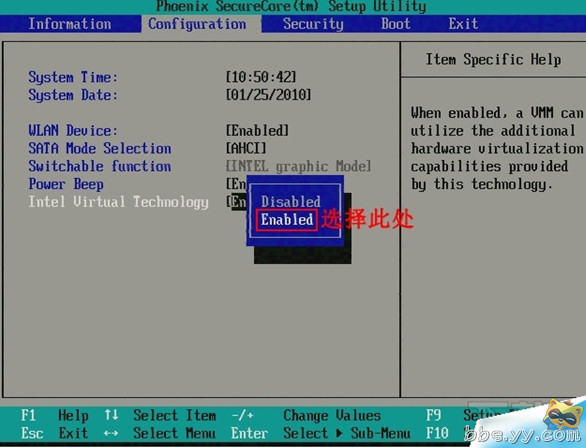
Task: Click the Power Beep setting label
Action: (x=66, y=184)
